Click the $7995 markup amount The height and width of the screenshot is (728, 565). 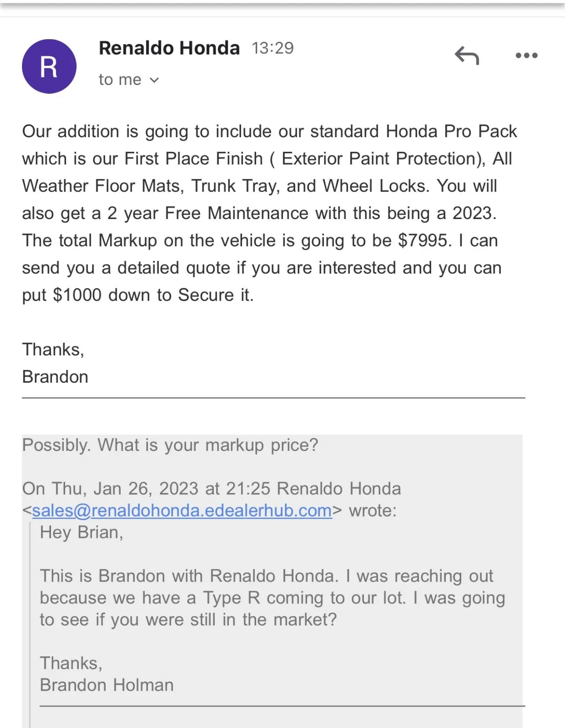pos(424,241)
